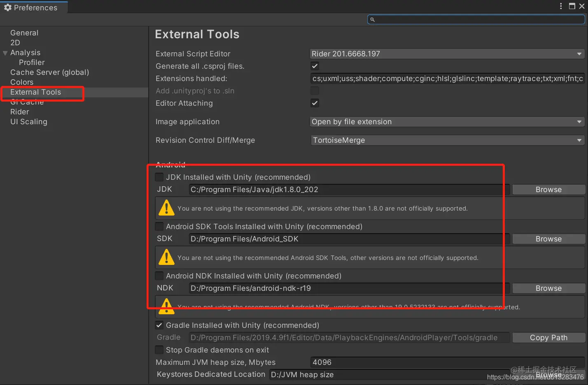Maximize the Preferences window
Viewport: 588px width, 385px height.
[x=572, y=6]
